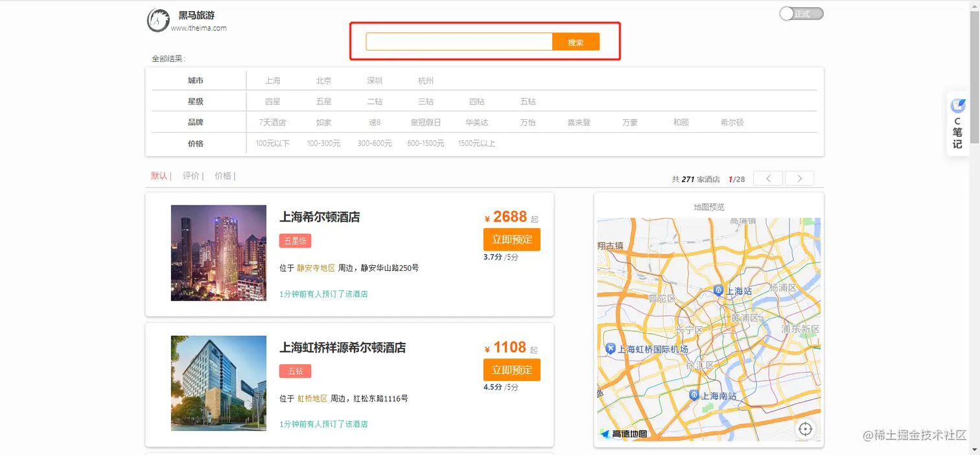Filter brand 华美达
The image size is (980, 455).
point(477,122)
